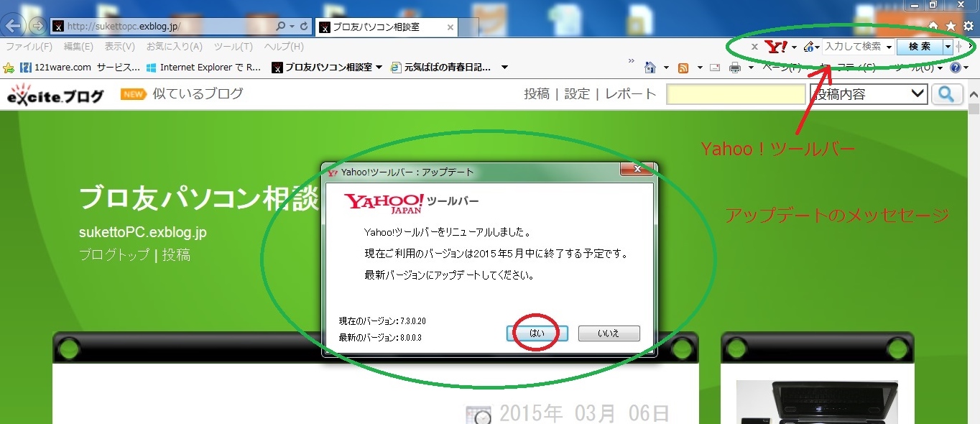Open the Favorites star icon at top right
The image size is (980, 424).
click(951, 26)
